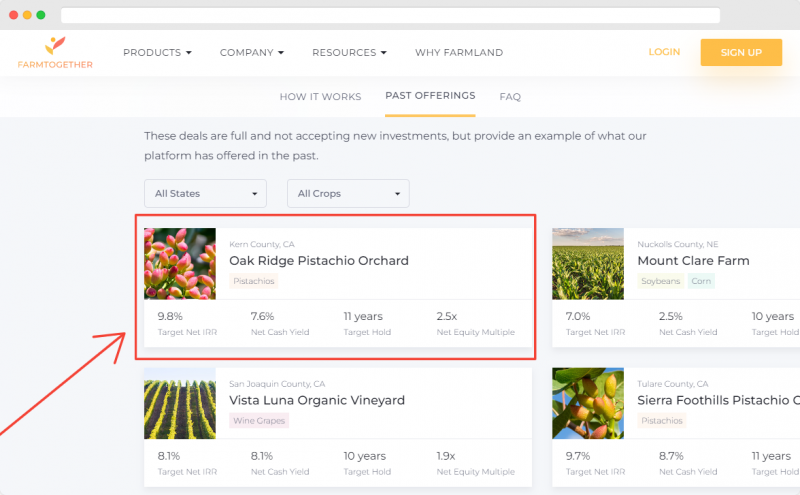Image resolution: width=800 pixels, height=495 pixels.
Task: Switch to How It Works tab
Action: pyautogui.click(x=320, y=96)
